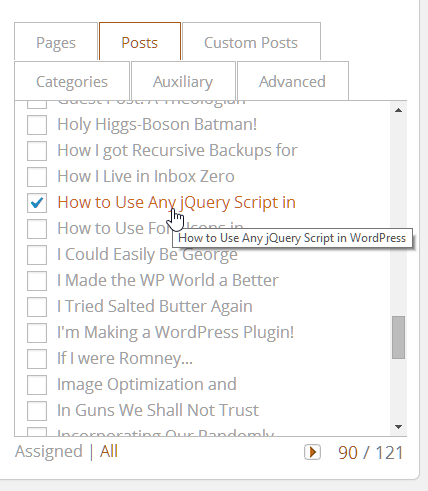Switch to the Auxiliary tab

click(183, 81)
